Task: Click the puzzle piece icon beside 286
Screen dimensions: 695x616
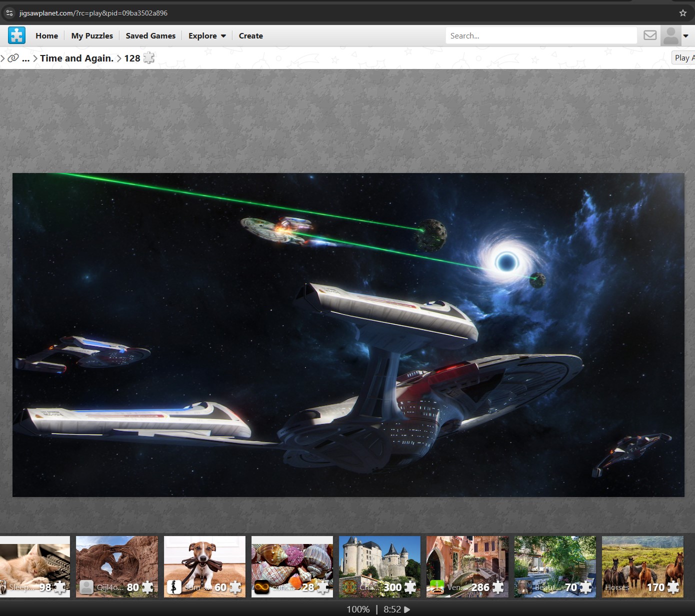Action: [498, 587]
